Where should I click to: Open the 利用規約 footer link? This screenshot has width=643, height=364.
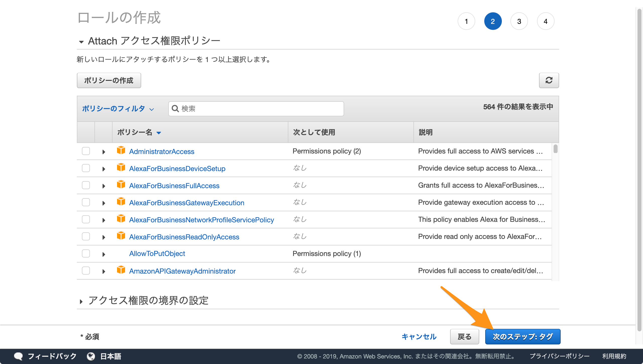tap(614, 356)
